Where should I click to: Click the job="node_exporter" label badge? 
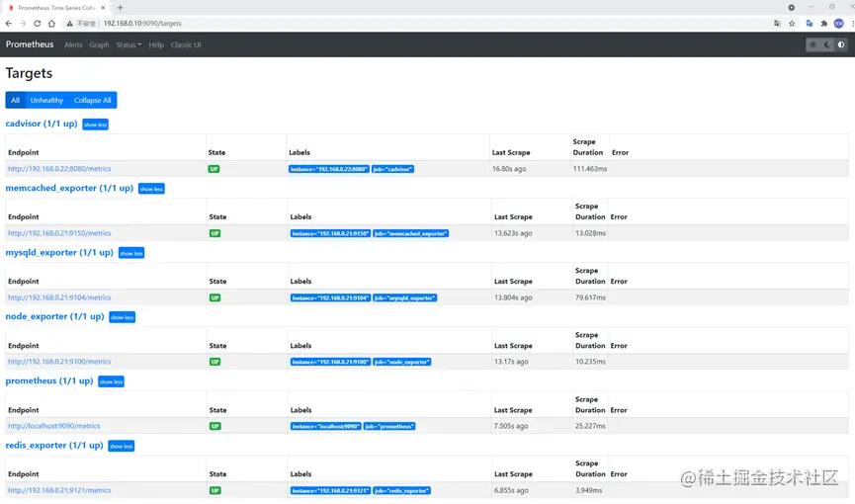point(402,362)
